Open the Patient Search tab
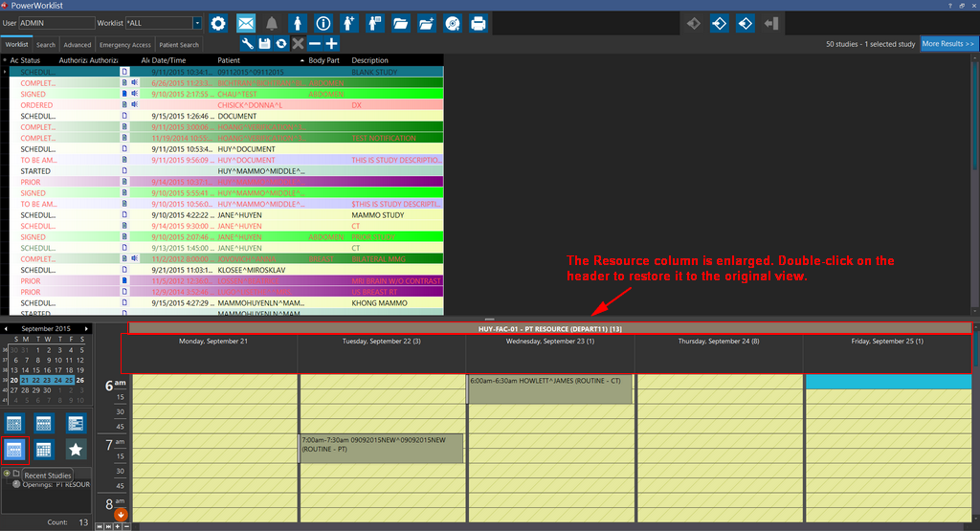980x531 pixels. (179, 45)
